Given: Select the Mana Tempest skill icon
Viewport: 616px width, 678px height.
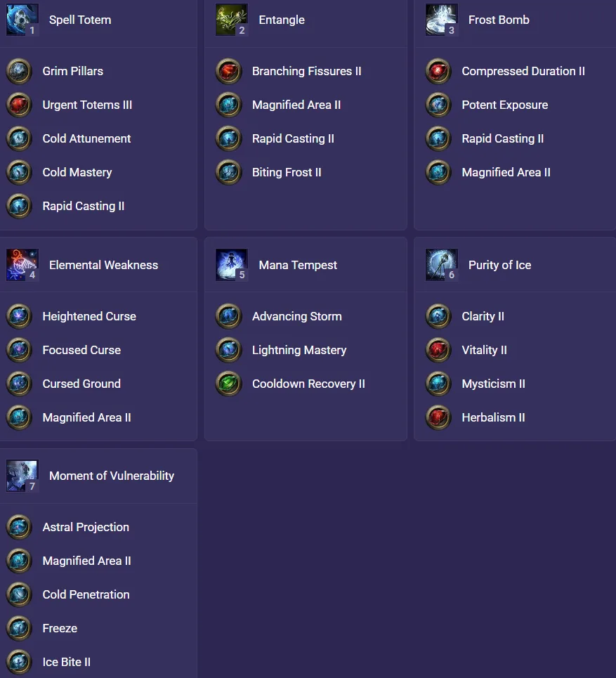Looking at the screenshot, I should pyautogui.click(x=232, y=265).
